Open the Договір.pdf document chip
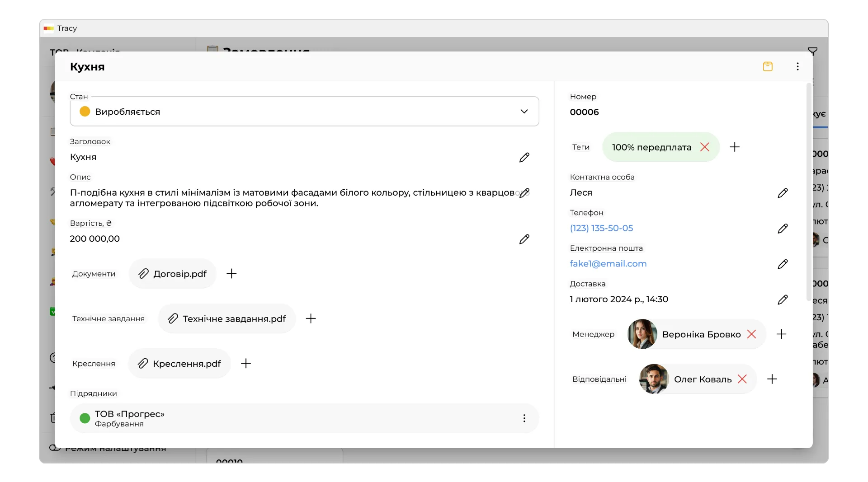This screenshot has width=868, height=482. click(172, 274)
